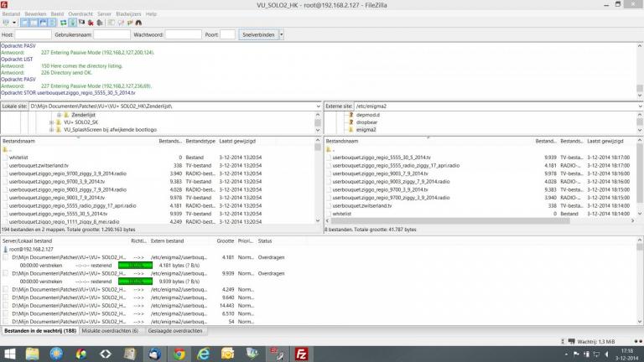Viewport: 644px width, 362px height.
Task: Select the remote enigma2 folder
Action: (x=366, y=130)
